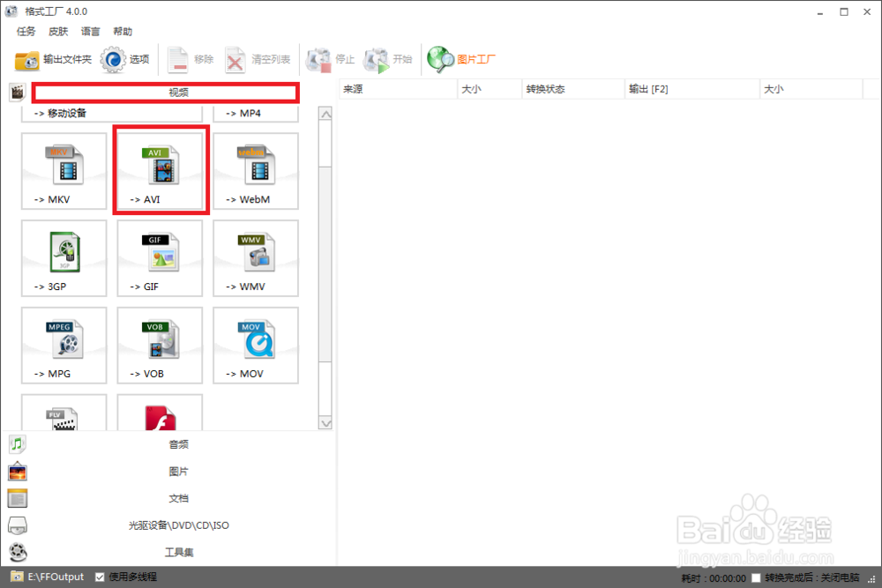882x588 pixels.
Task: Open the 帮助 help menu
Action: (123, 32)
